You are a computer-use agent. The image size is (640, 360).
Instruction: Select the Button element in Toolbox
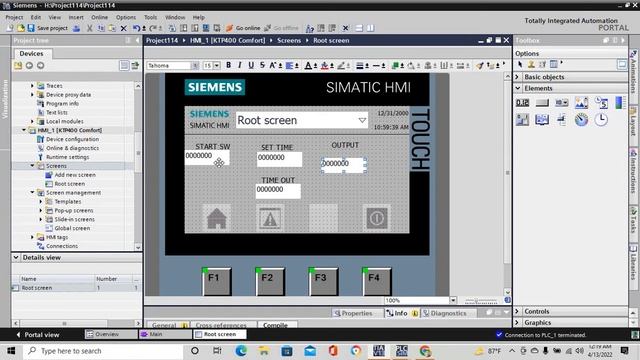(x=542, y=102)
